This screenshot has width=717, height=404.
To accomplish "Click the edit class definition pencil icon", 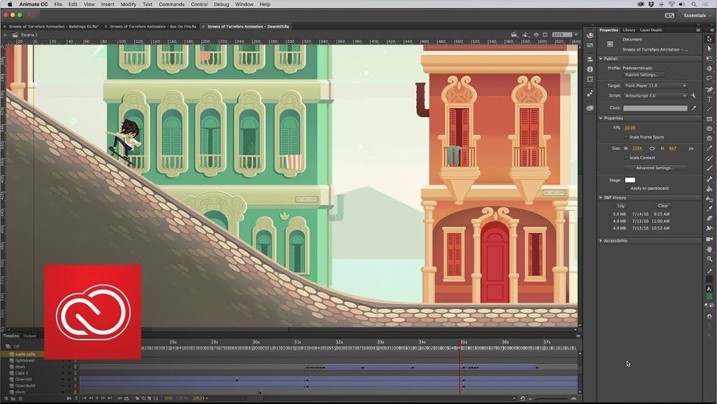I will (693, 108).
